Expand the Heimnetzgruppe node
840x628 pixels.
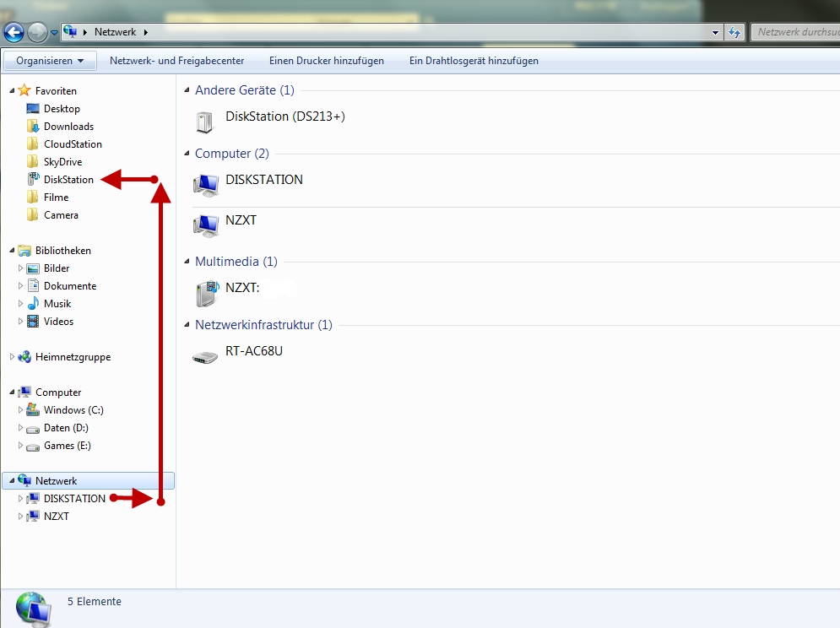pyautogui.click(x=12, y=356)
